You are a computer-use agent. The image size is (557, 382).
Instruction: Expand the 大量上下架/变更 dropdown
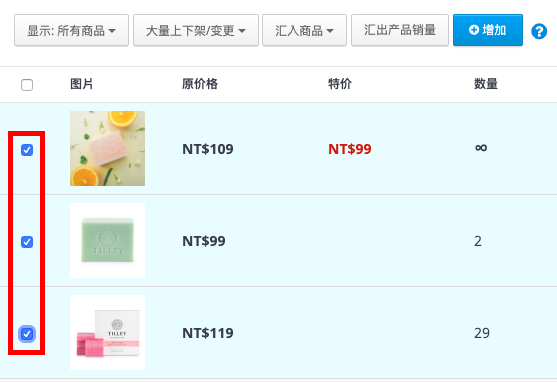(x=196, y=30)
